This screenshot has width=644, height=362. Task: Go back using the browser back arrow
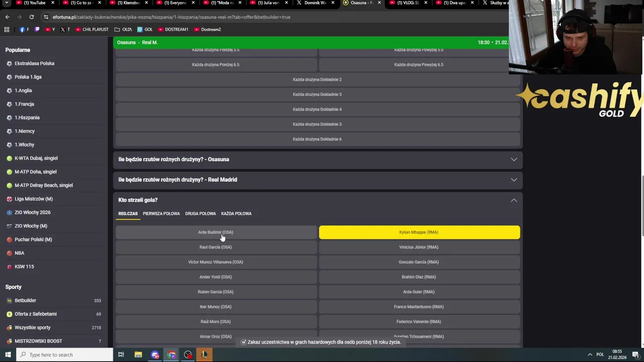point(7,17)
